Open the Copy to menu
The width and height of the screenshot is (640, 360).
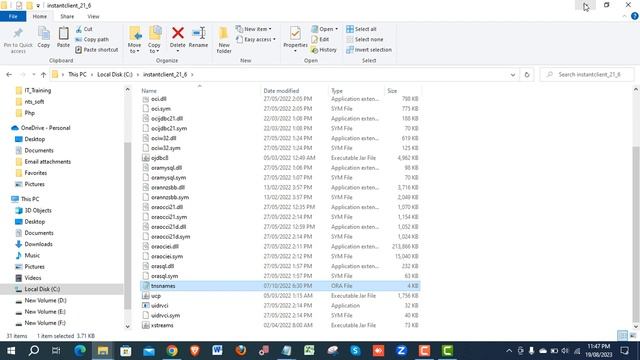pyautogui.click(x=154, y=40)
